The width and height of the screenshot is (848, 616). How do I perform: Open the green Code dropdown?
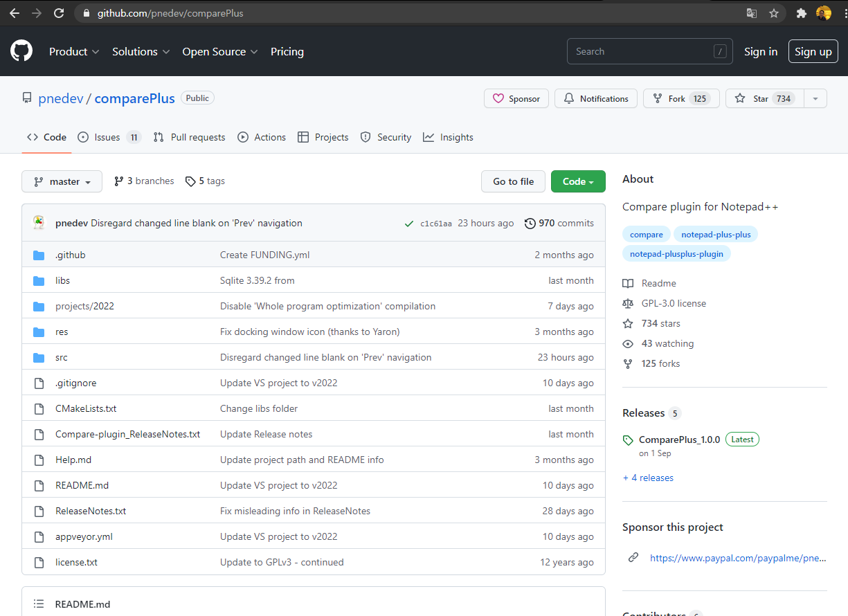[x=578, y=181]
